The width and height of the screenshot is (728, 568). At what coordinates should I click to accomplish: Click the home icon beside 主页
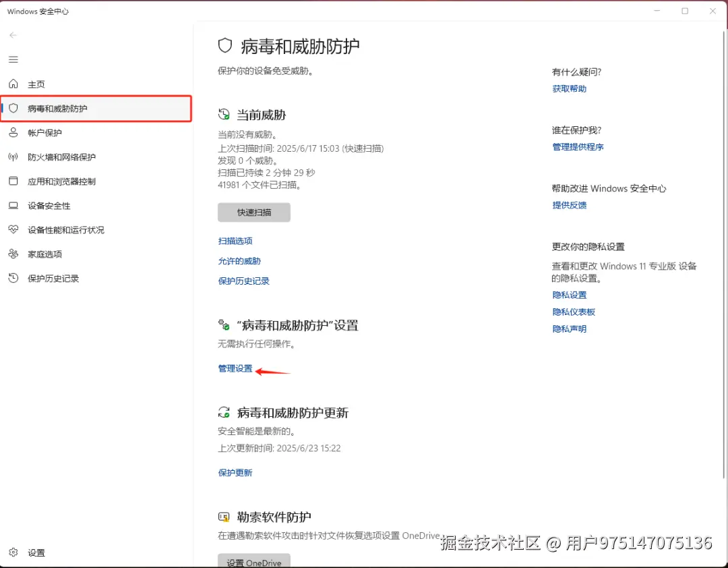pyautogui.click(x=13, y=84)
